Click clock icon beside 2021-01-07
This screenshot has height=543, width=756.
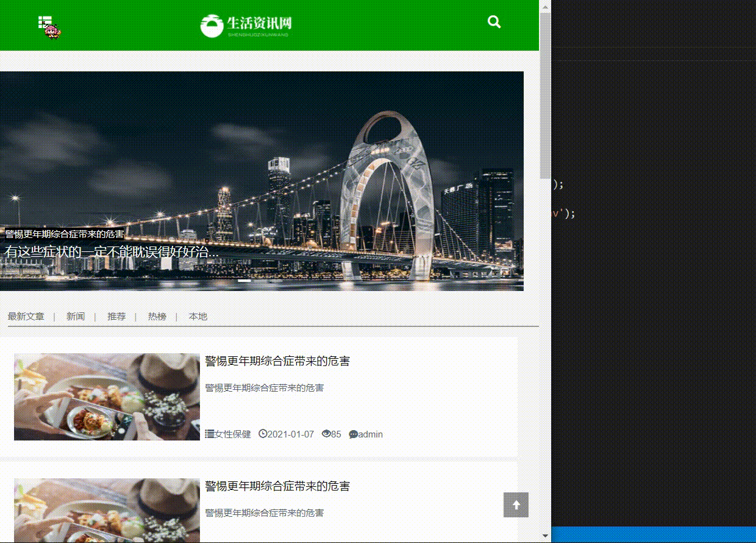click(x=263, y=434)
